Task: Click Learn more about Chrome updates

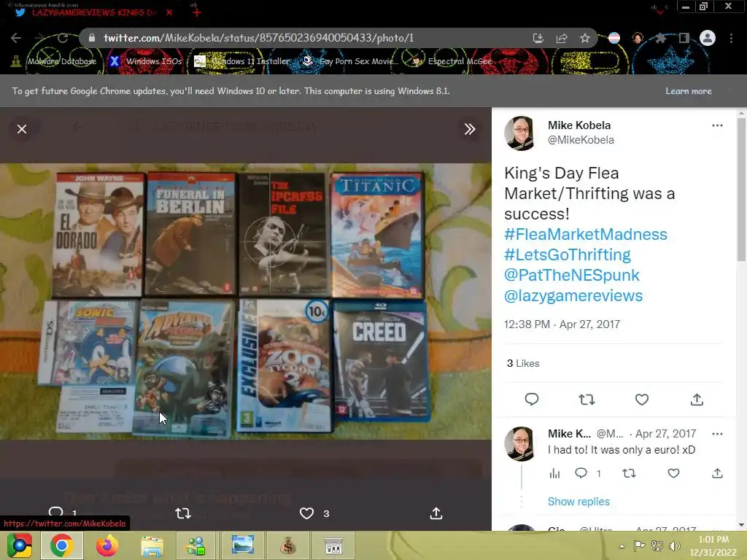Action: [x=689, y=91]
